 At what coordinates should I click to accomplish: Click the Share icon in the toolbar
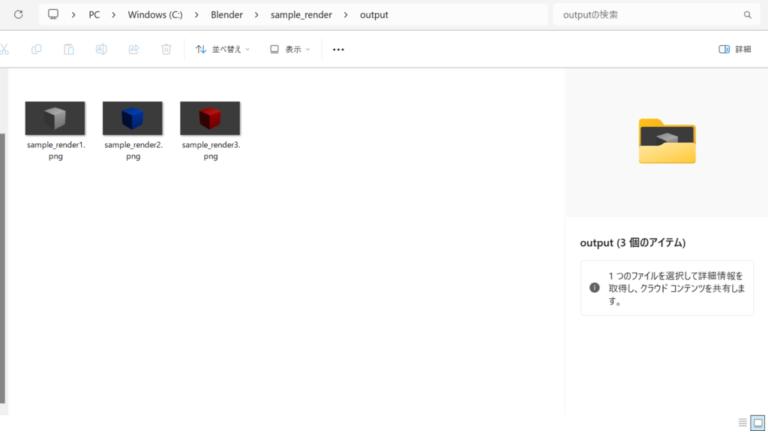point(133,49)
